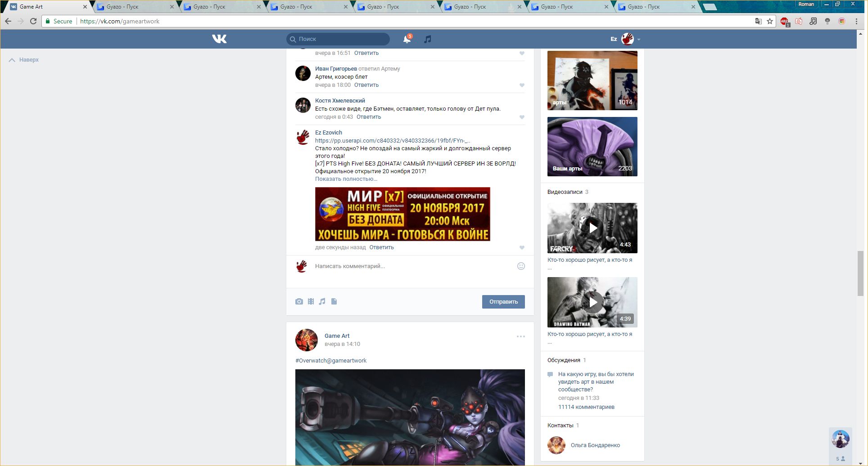The width and height of the screenshot is (868, 466).
Task: Expand comment with Показать полностью…
Action: pos(346,179)
